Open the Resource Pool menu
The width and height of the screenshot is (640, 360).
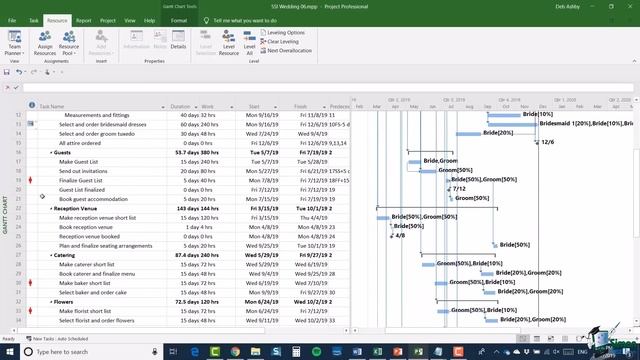click(69, 42)
